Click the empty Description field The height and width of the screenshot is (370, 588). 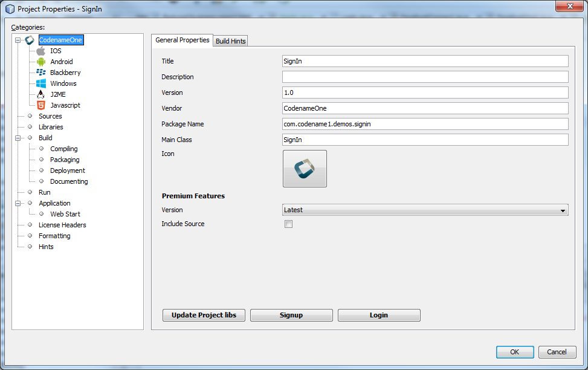click(x=425, y=77)
